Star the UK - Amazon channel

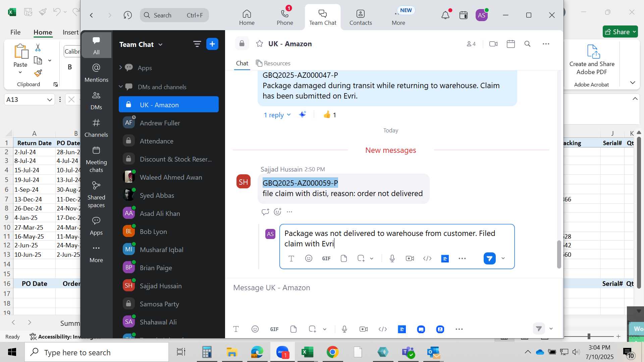click(259, 44)
